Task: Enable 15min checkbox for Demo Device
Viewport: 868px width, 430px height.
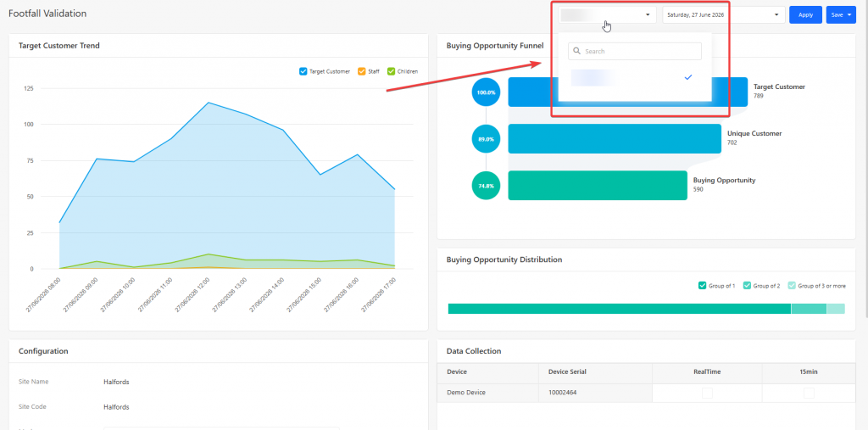Action: pyautogui.click(x=809, y=393)
